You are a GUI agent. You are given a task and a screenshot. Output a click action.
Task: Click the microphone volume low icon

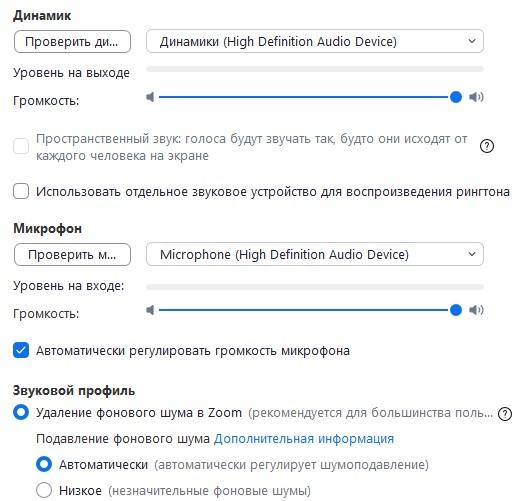150,310
